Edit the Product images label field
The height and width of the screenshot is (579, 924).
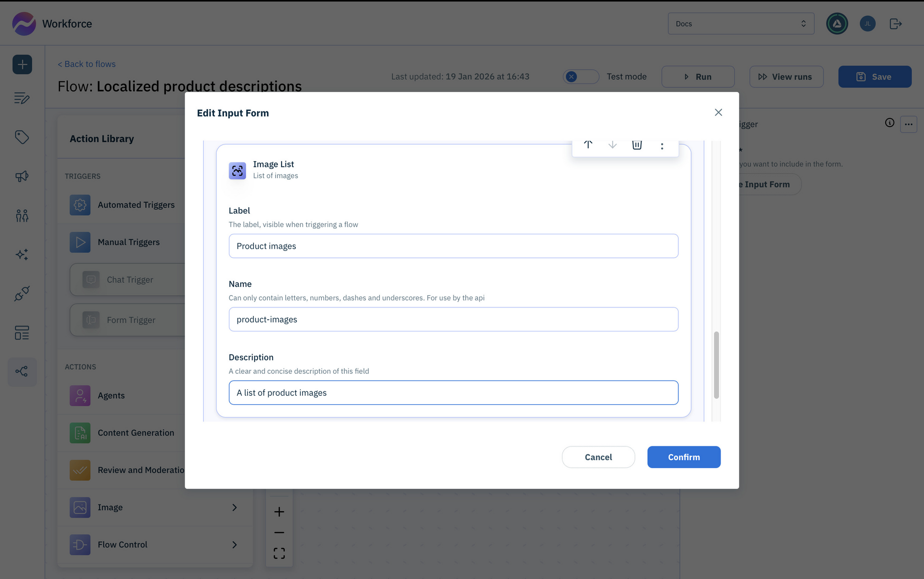click(x=453, y=246)
